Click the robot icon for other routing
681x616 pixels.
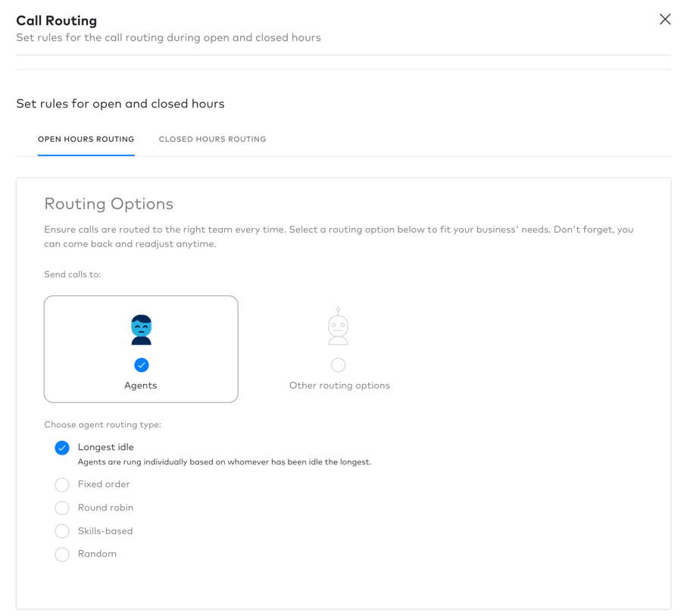click(x=339, y=327)
